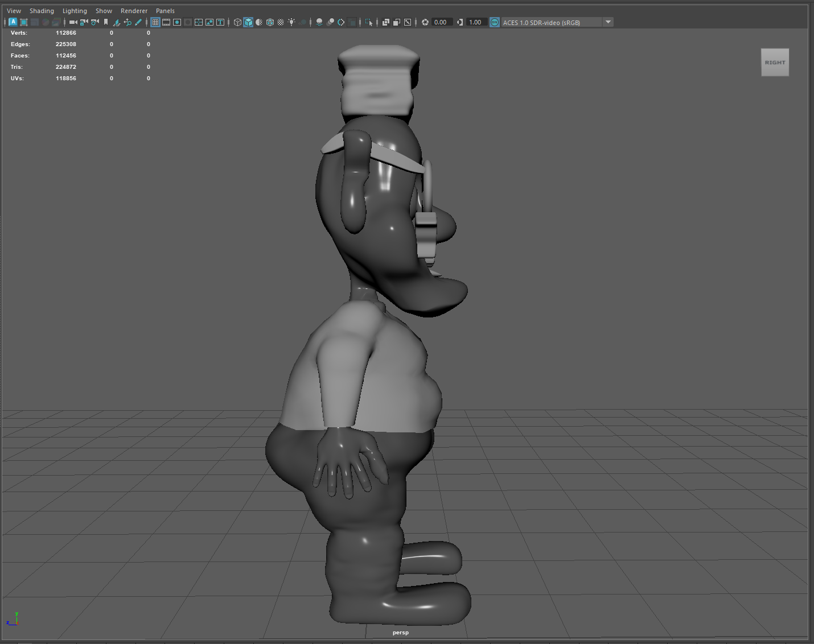Image resolution: width=814 pixels, height=644 pixels.
Task: Click the 'persp' camera name label
Action: point(401,633)
